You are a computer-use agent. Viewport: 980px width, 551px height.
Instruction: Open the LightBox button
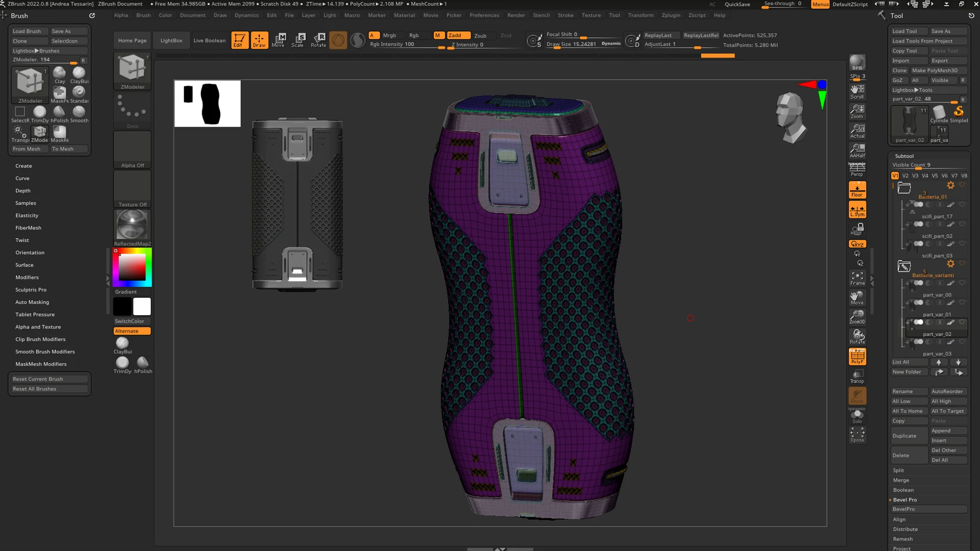(x=171, y=40)
